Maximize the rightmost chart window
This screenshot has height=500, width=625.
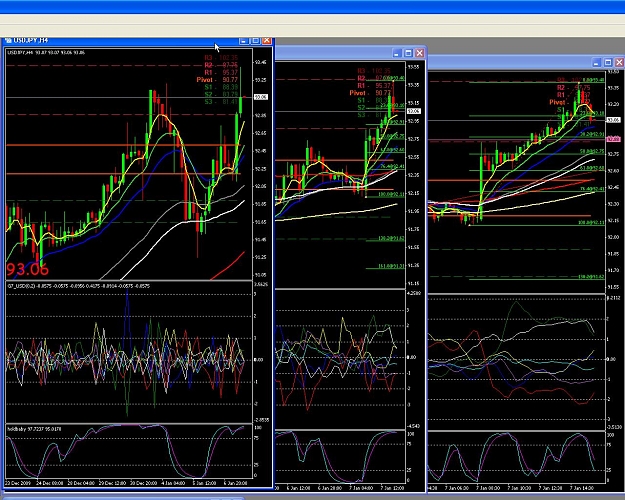click(x=608, y=63)
